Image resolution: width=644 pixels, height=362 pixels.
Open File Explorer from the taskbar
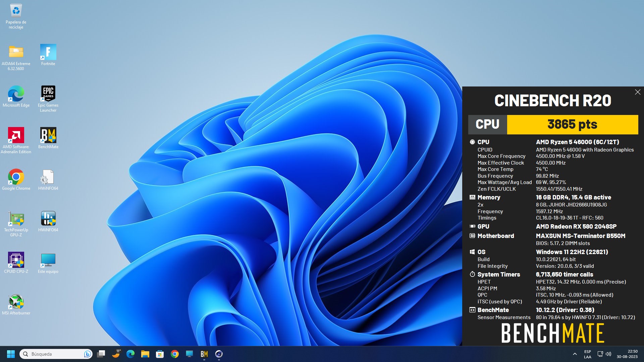pyautogui.click(x=145, y=354)
